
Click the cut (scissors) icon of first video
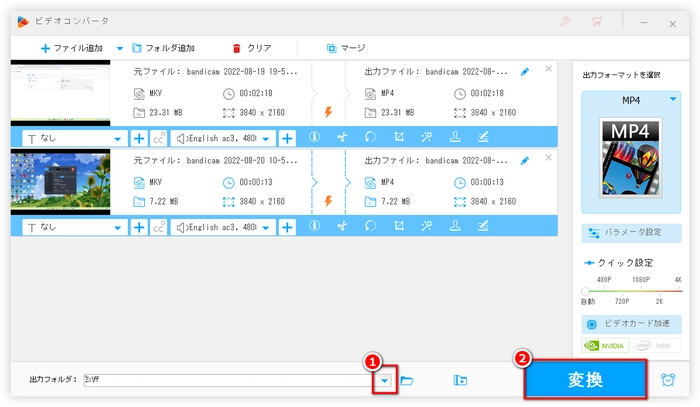341,138
